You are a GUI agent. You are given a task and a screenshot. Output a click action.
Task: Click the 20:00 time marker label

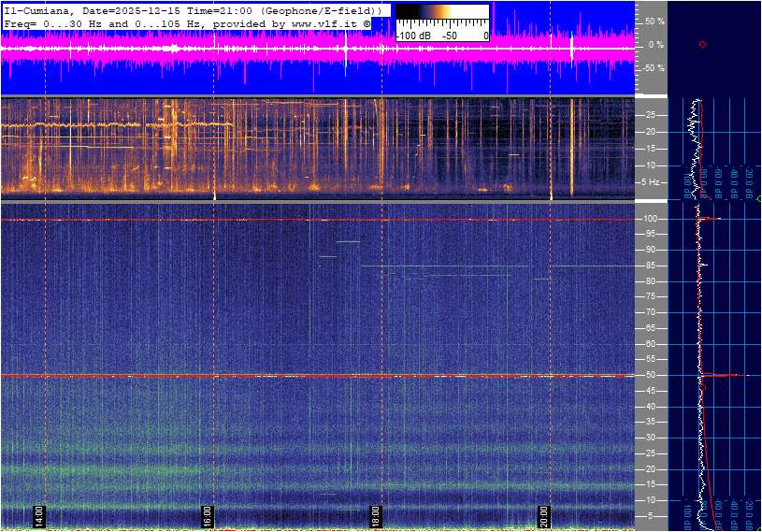click(544, 516)
